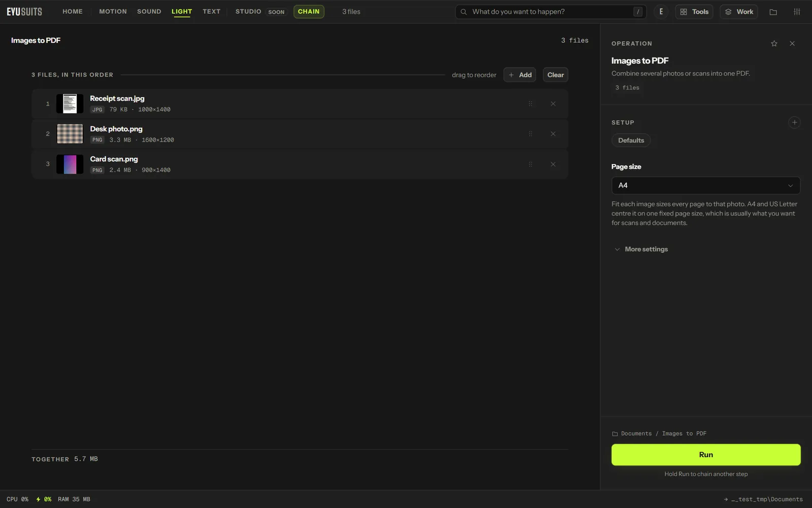Click the RAM 35 MB status readout
812x508 pixels.
pyautogui.click(x=74, y=499)
